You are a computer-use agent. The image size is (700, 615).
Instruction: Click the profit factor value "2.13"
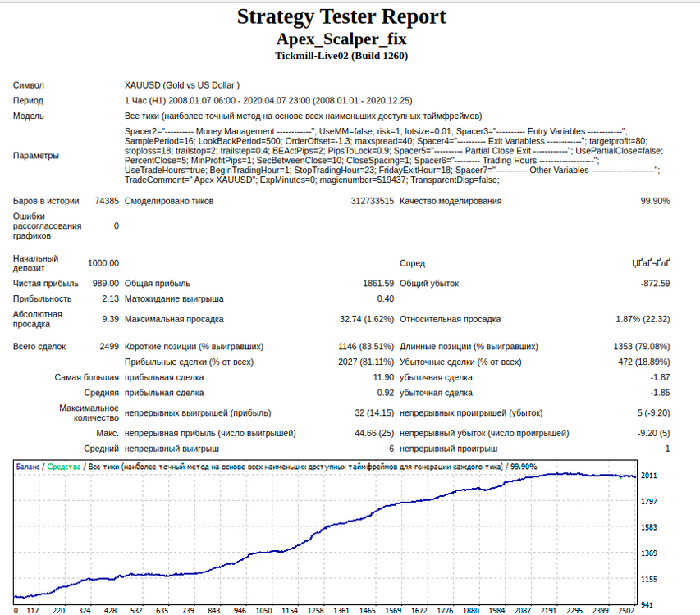point(110,299)
